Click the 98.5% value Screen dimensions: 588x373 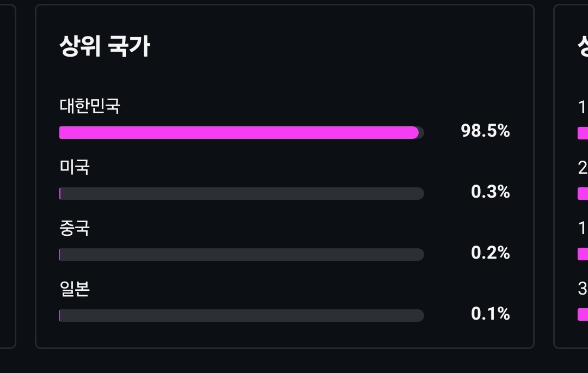[485, 131]
